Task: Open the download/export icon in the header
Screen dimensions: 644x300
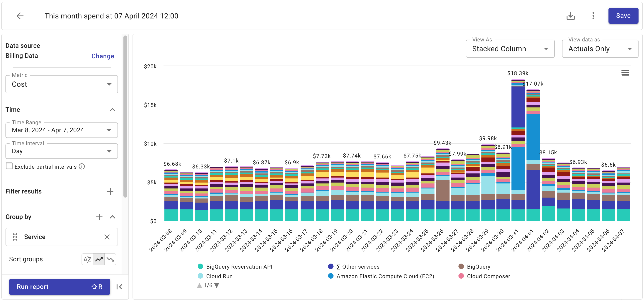Action: pyautogui.click(x=571, y=15)
